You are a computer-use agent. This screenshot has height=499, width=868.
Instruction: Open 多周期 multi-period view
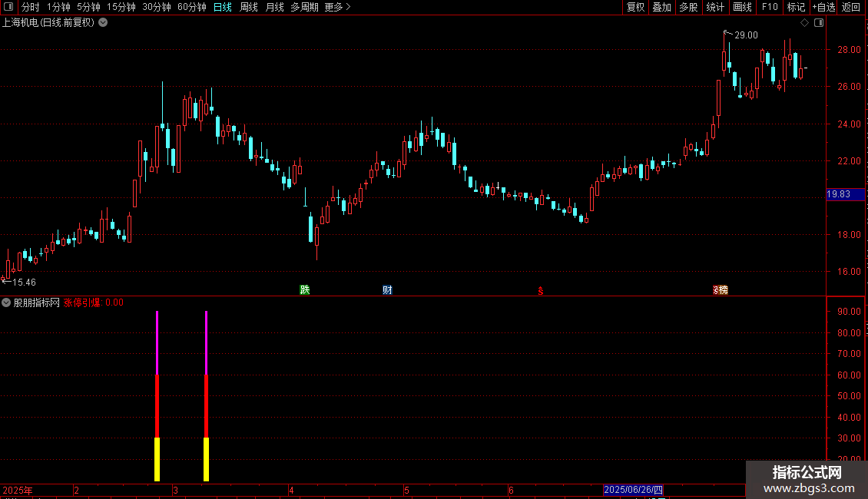pyautogui.click(x=304, y=7)
